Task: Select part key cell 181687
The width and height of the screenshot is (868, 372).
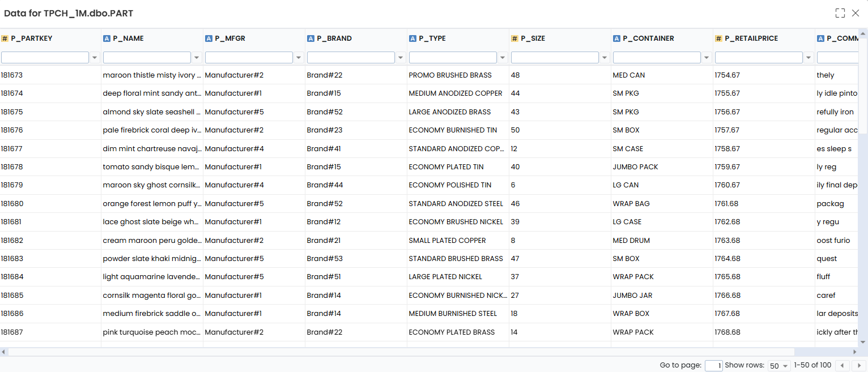Action: 50,332
